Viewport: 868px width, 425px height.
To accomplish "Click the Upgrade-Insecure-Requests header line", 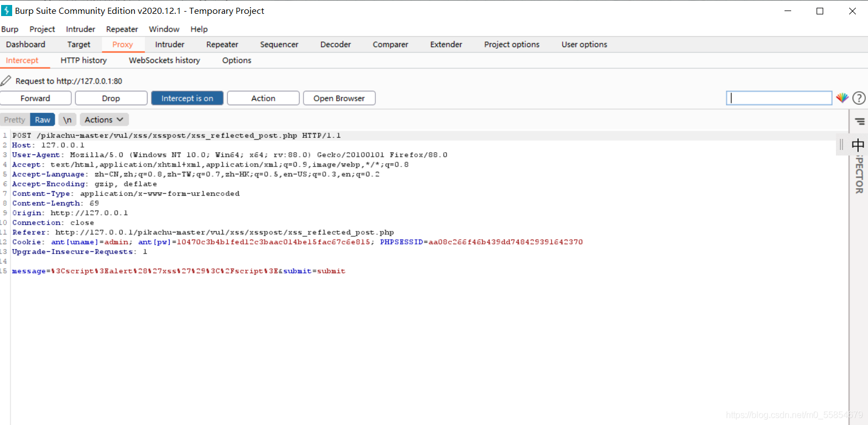I will 80,252.
